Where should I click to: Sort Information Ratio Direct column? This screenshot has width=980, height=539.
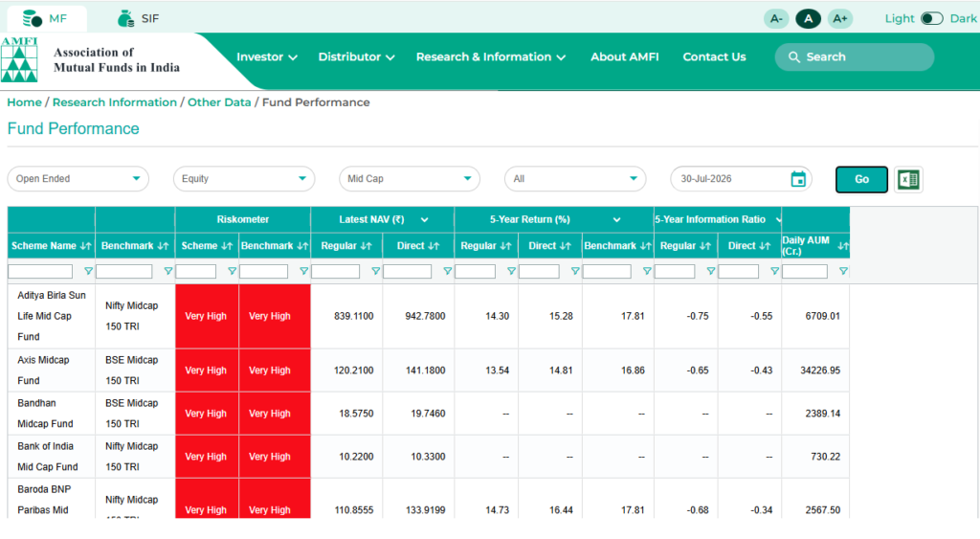(765, 246)
